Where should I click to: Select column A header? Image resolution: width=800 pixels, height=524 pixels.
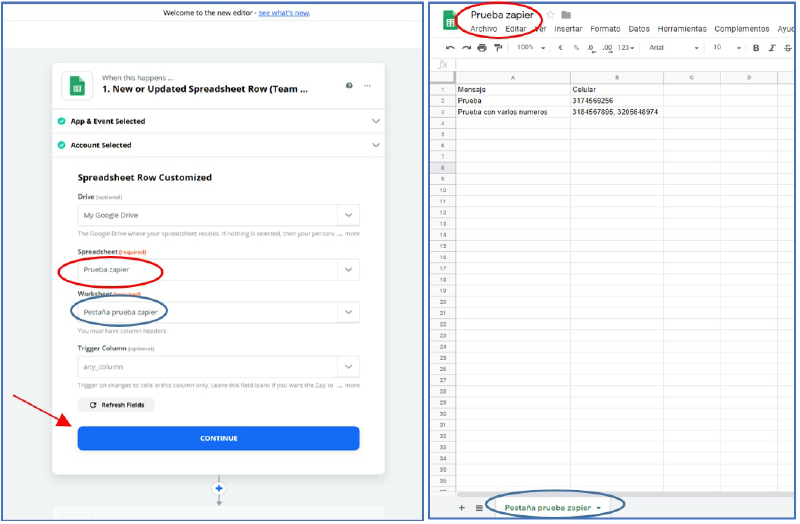click(x=513, y=78)
